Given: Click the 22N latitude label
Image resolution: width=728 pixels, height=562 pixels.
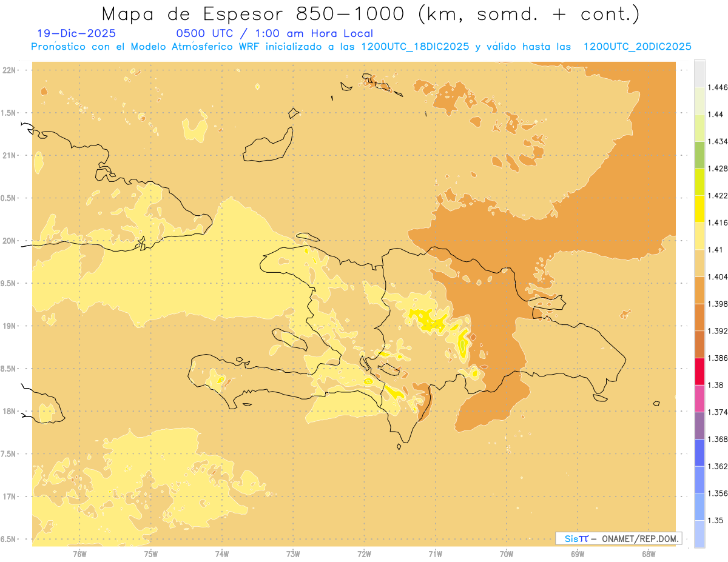Looking at the screenshot, I should [8, 70].
